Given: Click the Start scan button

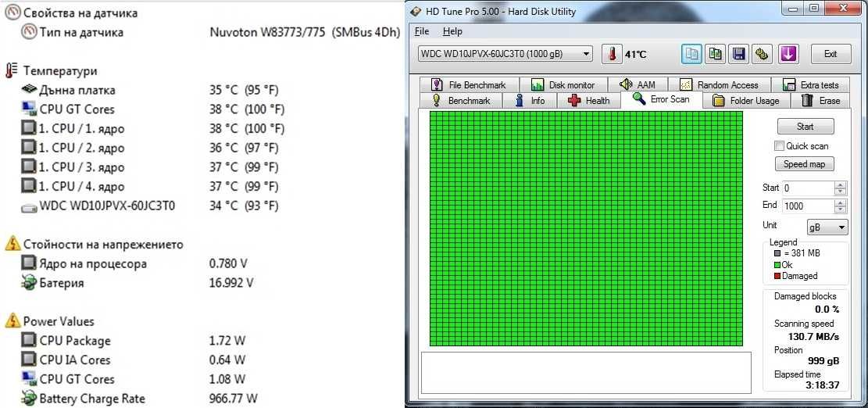Looking at the screenshot, I should tap(805, 126).
